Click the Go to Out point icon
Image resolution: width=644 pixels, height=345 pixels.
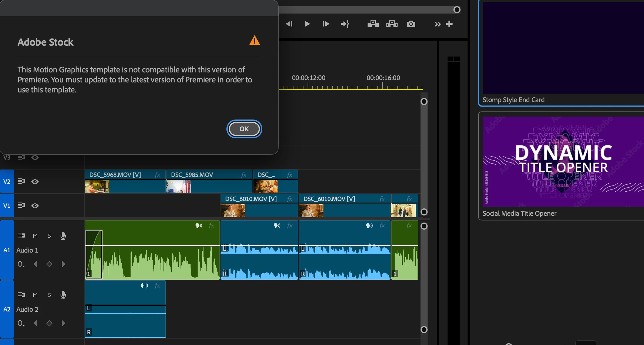345,24
